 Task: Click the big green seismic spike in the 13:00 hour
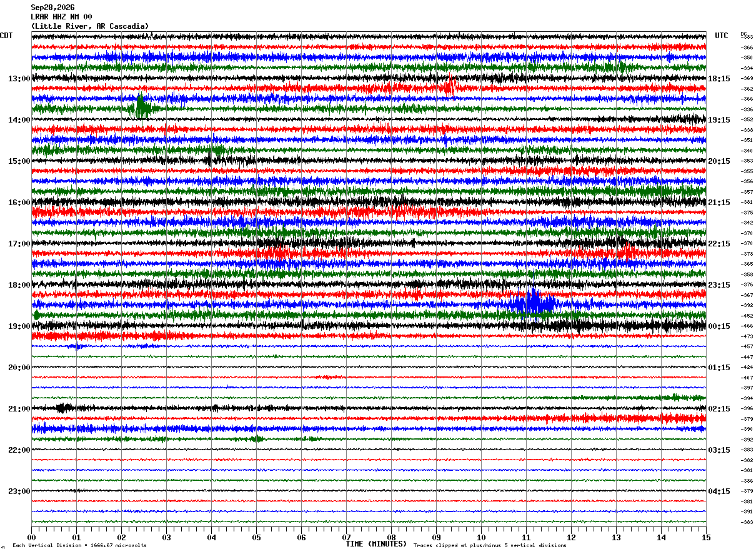pos(141,106)
